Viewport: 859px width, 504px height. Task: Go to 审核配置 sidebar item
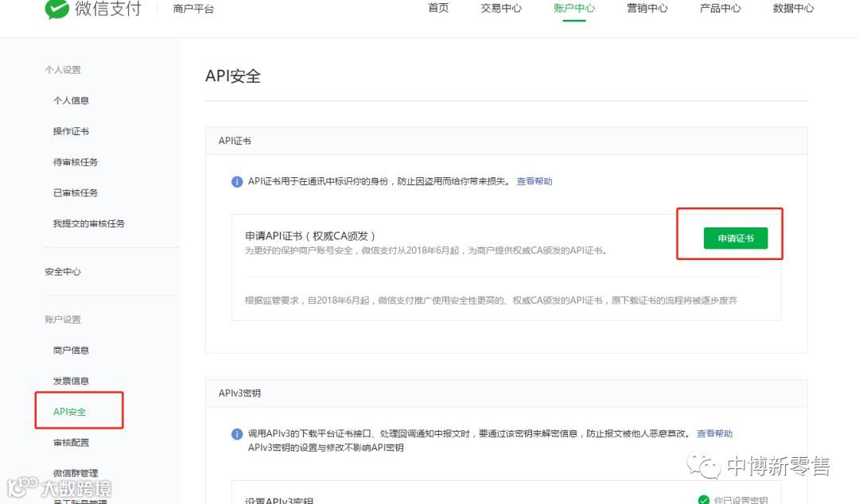click(x=71, y=442)
